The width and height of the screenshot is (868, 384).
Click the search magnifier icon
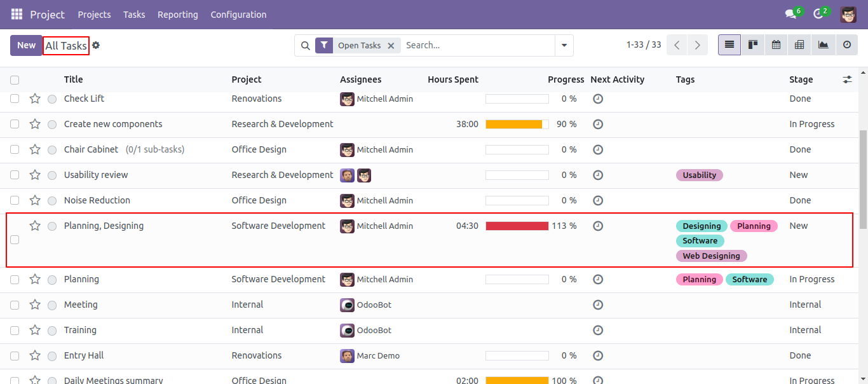click(x=305, y=45)
